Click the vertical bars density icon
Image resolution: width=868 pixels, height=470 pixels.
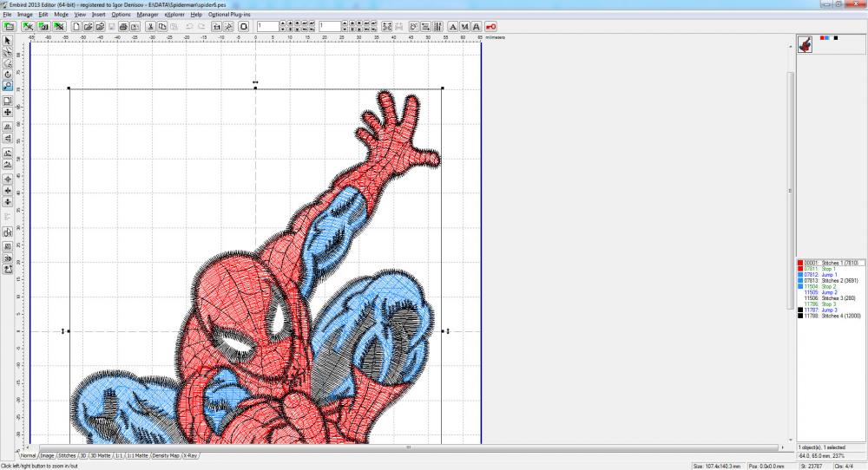(437, 27)
